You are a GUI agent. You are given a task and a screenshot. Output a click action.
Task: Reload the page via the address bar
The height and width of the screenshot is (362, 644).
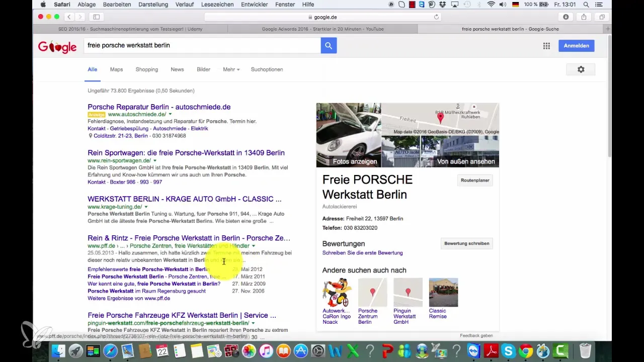coord(437,17)
